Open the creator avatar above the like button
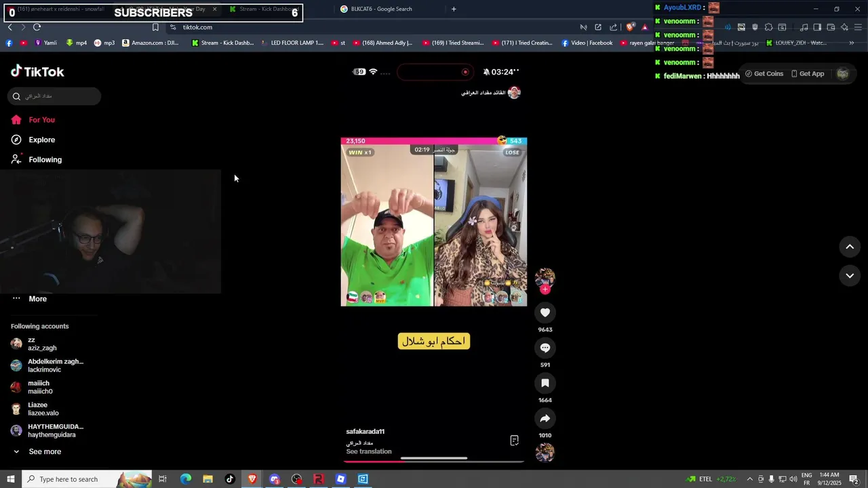The image size is (868, 488). point(545,277)
